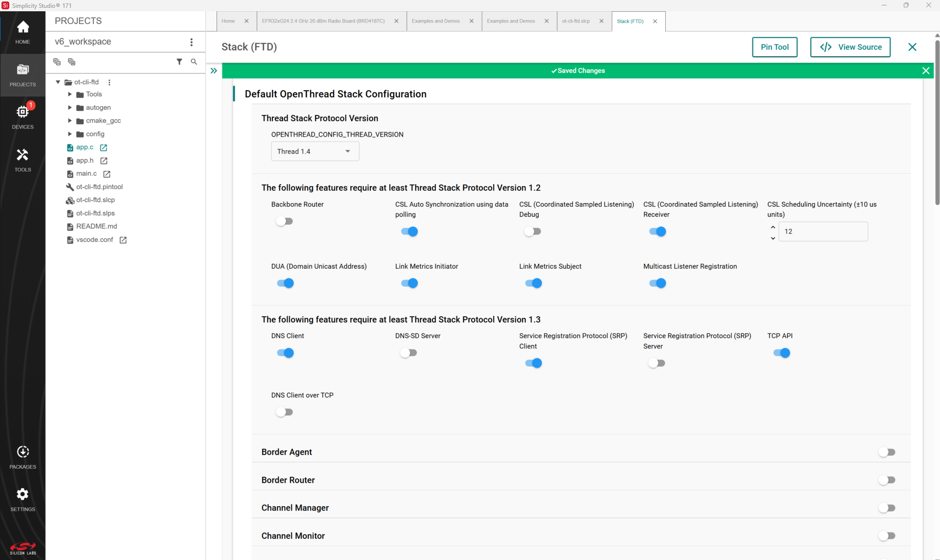Viewport: 940px width, 560px height.
Task: Switch to the Home tab
Action: click(228, 21)
